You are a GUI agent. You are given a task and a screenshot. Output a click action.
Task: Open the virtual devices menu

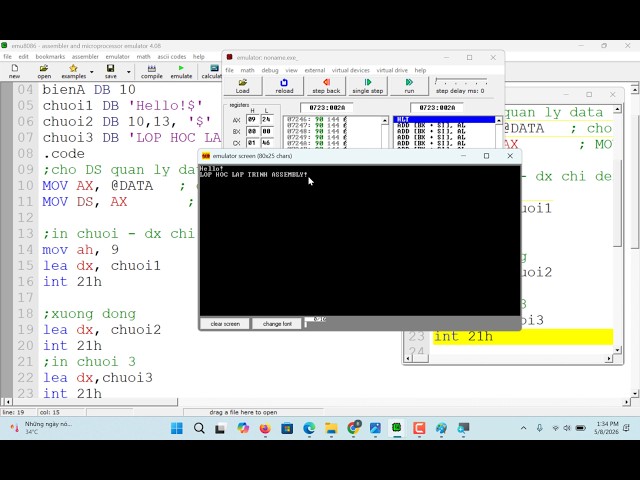point(351,70)
